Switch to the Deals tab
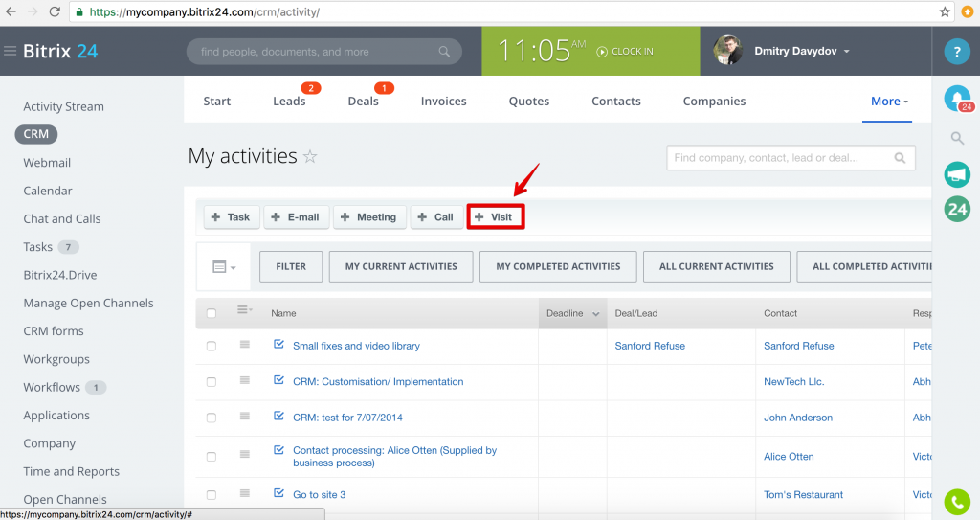 pos(363,102)
